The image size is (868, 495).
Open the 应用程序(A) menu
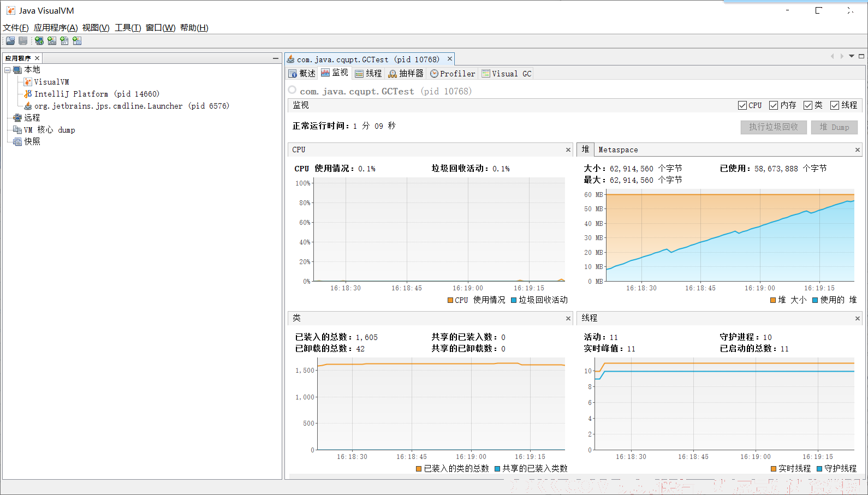tap(56, 28)
